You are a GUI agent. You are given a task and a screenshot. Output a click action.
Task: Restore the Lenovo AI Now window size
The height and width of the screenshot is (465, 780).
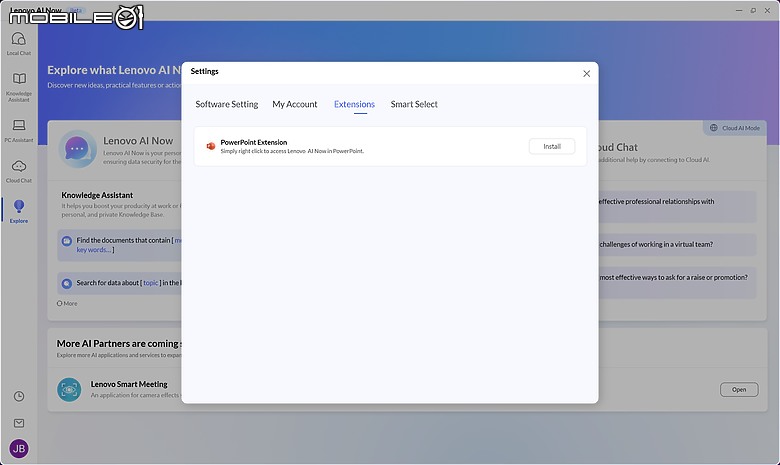coord(753,10)
